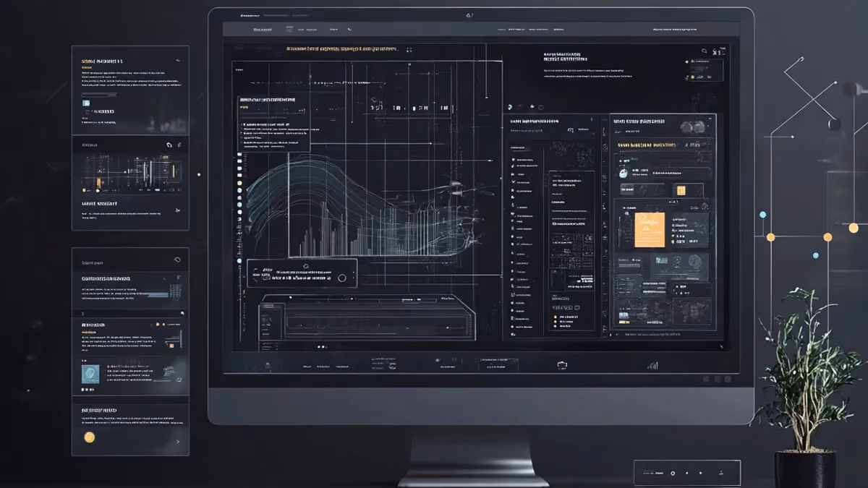Click the tag icon atop the lower-left floating panel

pos(177,260)
